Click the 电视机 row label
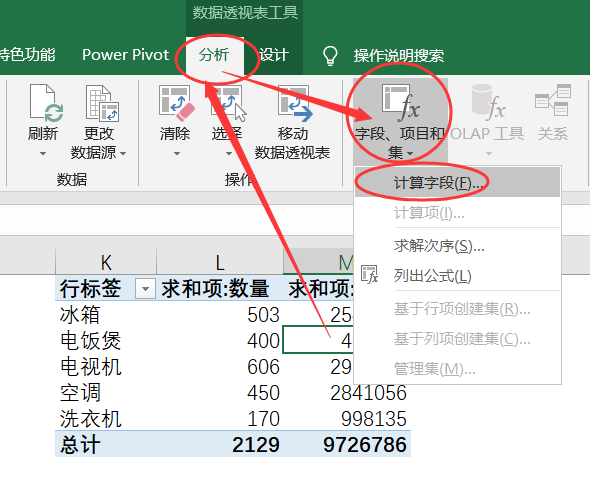The height and width of the screenshot is (493, 590). [x=90, y=367]
